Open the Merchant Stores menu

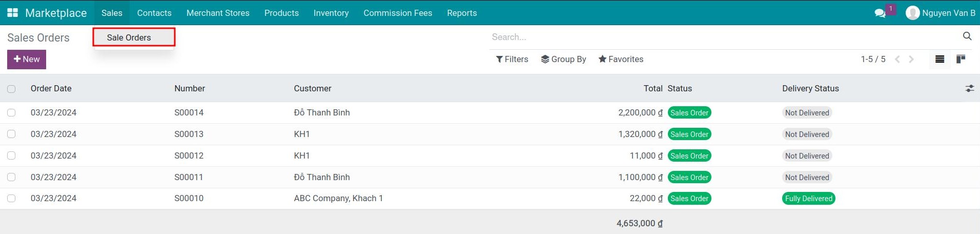[x=218, y=13]
